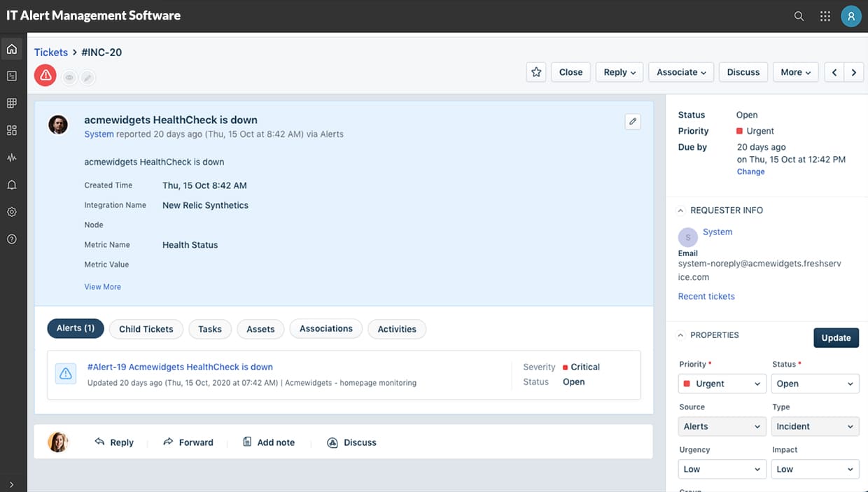Switch to the Child Tickets tab
This screenshot has width=868, height=492.
[x=146, y=329]
